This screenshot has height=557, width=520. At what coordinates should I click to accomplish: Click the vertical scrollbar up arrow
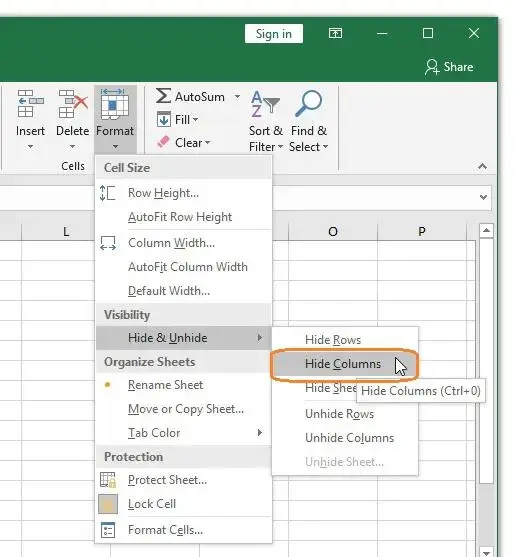click(x=486, y=231)
